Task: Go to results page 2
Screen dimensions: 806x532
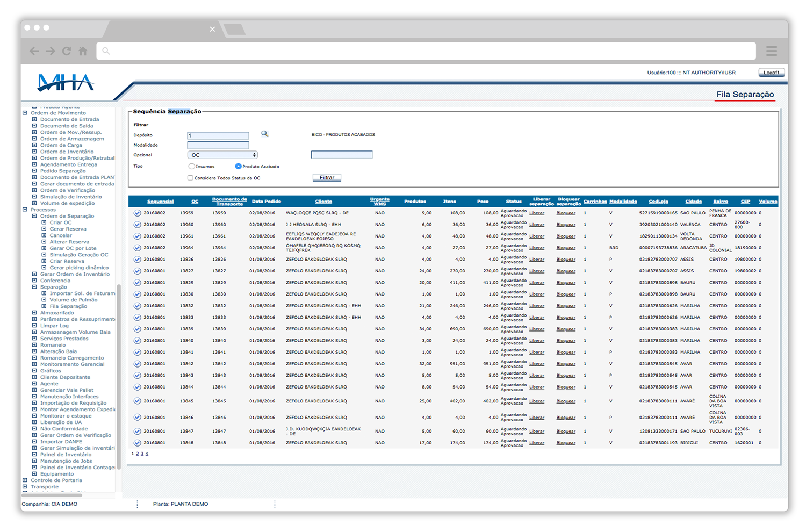Action: click(137, 454)
